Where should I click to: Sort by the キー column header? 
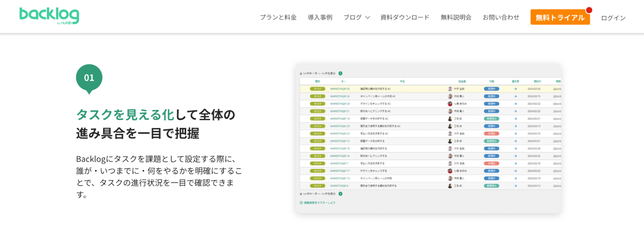click(343, 82)
